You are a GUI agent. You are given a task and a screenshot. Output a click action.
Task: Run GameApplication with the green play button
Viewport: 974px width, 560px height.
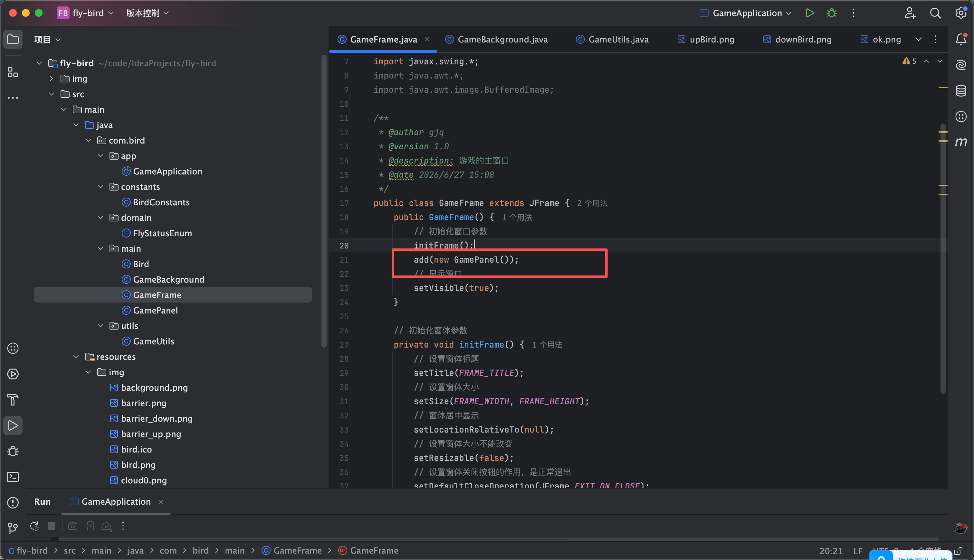click(x=809, y=13)
